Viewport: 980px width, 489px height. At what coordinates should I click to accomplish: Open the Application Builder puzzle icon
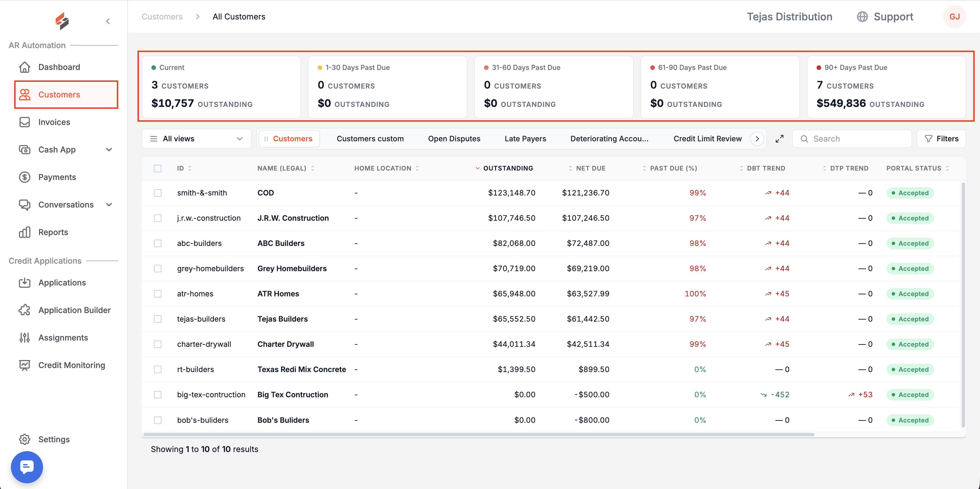pyautogui.click(x=25, y=310)
